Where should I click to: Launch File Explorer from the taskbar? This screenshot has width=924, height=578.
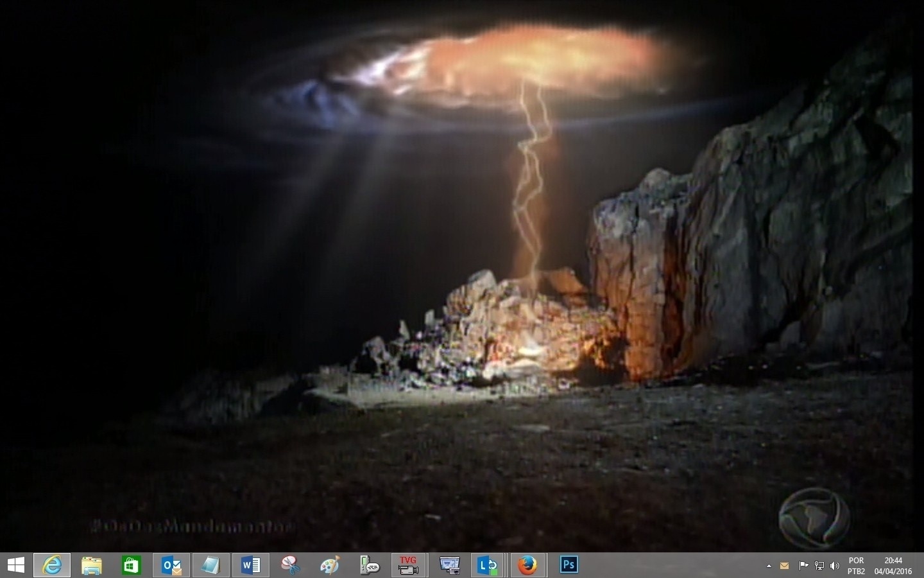(x=92, y=565)
